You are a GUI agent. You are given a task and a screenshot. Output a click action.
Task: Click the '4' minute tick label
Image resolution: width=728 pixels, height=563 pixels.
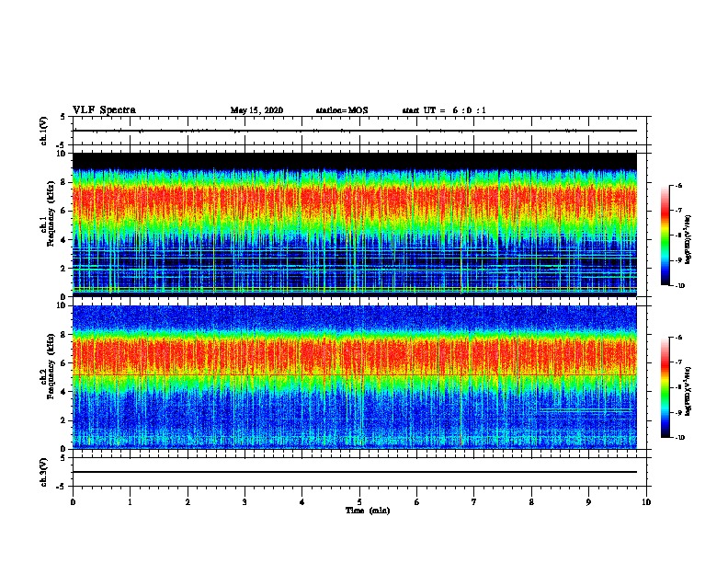[302, 502]
